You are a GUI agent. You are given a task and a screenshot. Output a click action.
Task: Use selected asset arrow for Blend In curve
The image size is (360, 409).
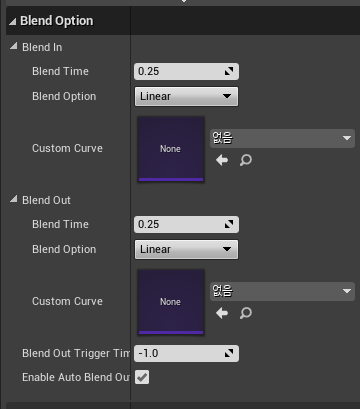point(222,160)
